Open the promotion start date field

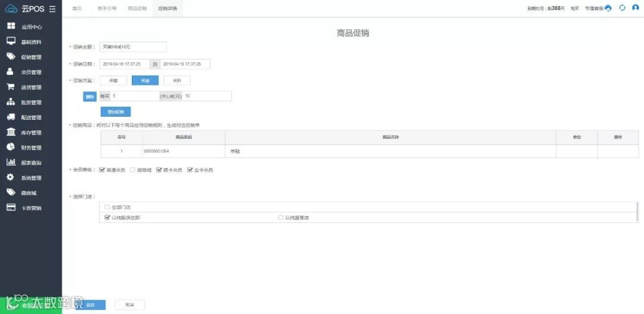click(x=125, y=64)
